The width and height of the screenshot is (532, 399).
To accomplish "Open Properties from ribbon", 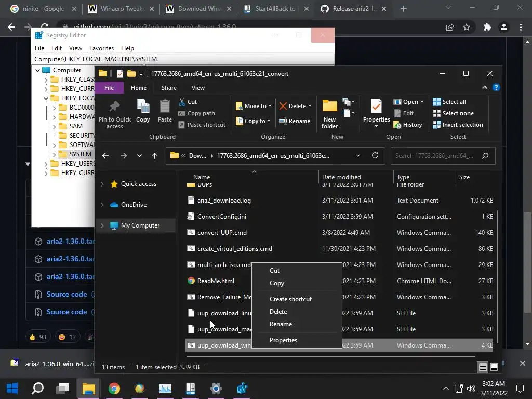I will [376, 113].
